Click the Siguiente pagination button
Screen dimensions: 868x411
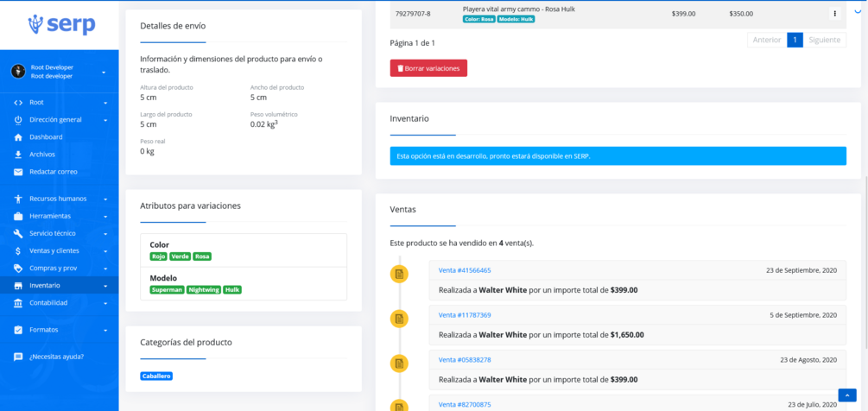pos(824,40)
